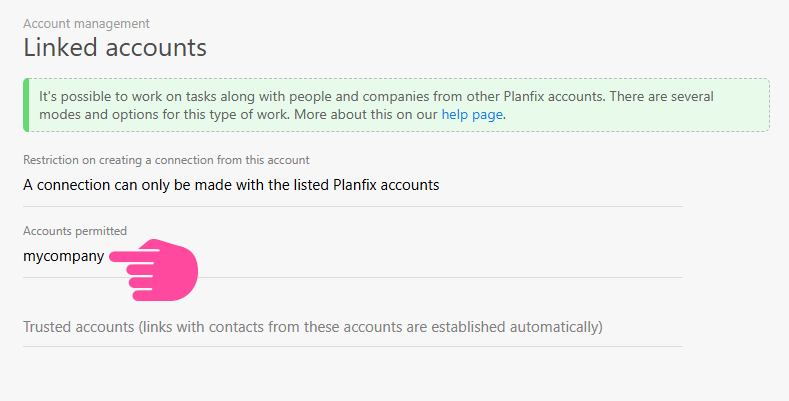Screen dimensions: 789x401
Task: Select the mycompany permitted account
Action: coord(63,256)
